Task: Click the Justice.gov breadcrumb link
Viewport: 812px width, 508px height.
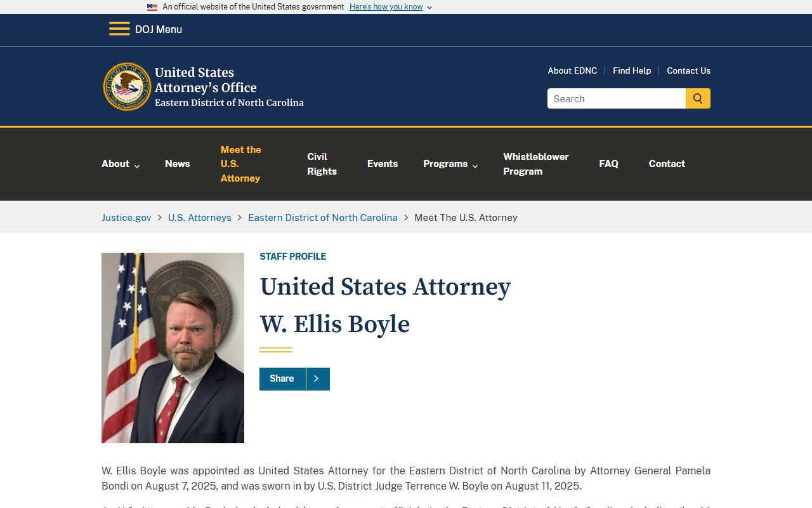Action: 126,217
